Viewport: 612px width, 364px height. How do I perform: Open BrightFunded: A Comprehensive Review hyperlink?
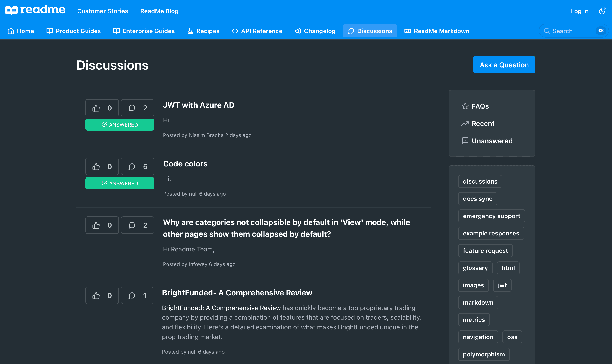coord(221,308)
